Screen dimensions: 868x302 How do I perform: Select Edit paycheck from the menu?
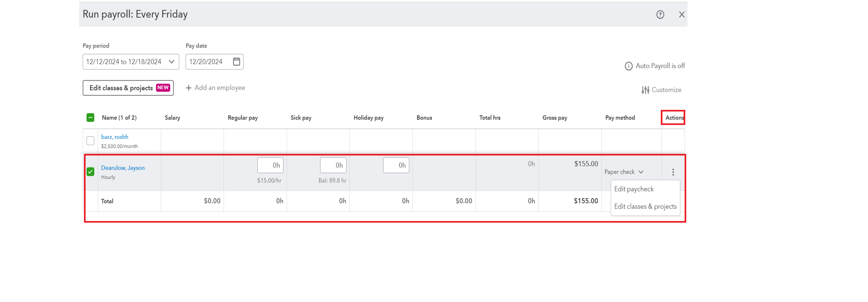633,189
